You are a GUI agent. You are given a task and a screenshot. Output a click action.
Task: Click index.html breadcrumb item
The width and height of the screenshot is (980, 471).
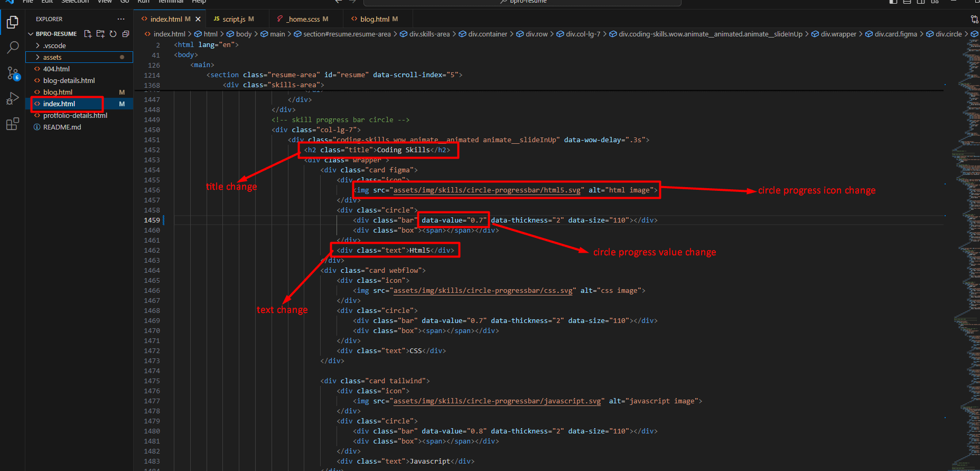(165, 34)
